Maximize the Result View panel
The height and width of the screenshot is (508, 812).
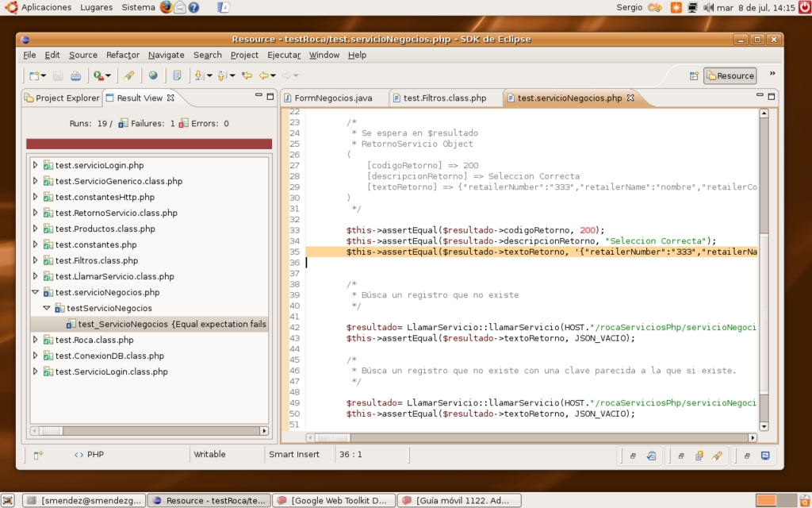coord(270,96)
